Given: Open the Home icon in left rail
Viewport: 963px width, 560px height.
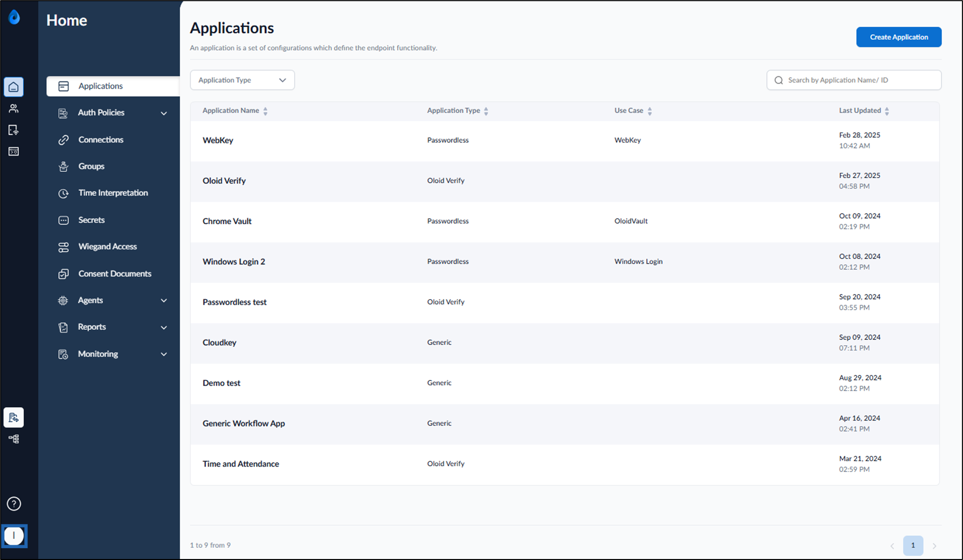Looking at the screenshot, I should pos(13,87).
